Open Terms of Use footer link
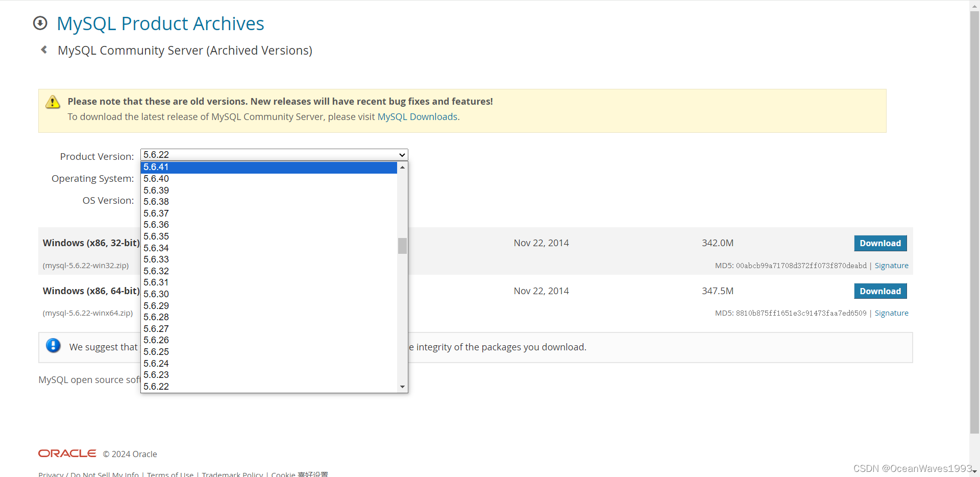980x477 pixels. (170, 474)
